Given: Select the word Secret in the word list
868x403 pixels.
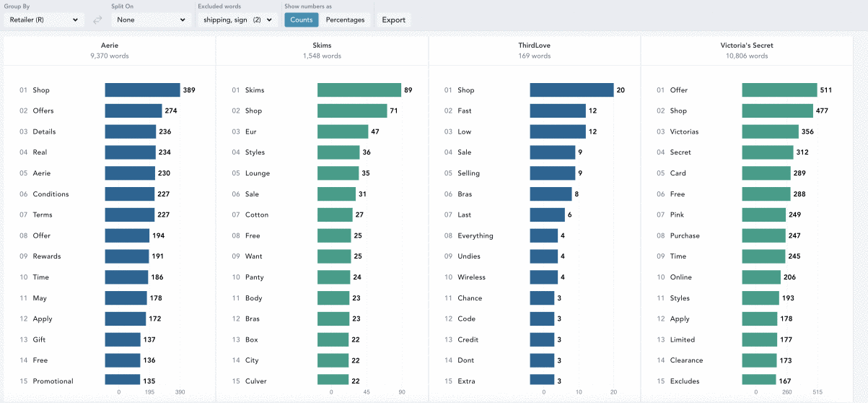Looking at the screenshot, I should [680, 152].
